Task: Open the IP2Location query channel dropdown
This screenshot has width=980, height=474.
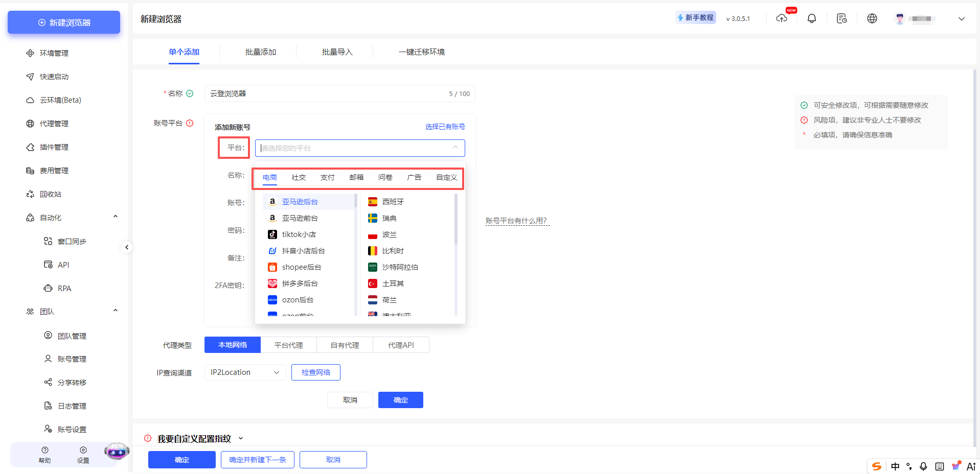Action: [x=245, y=372]
